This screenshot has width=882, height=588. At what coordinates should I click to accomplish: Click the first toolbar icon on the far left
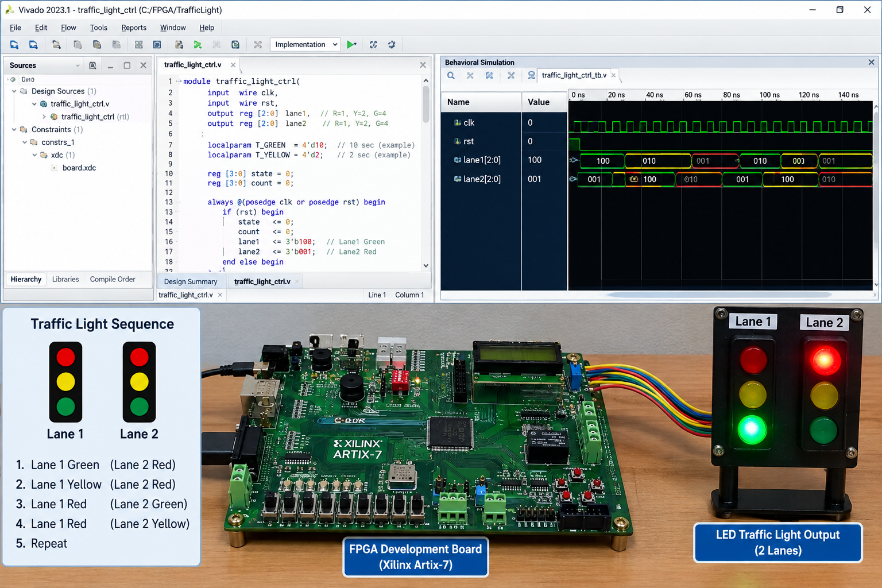14,44
